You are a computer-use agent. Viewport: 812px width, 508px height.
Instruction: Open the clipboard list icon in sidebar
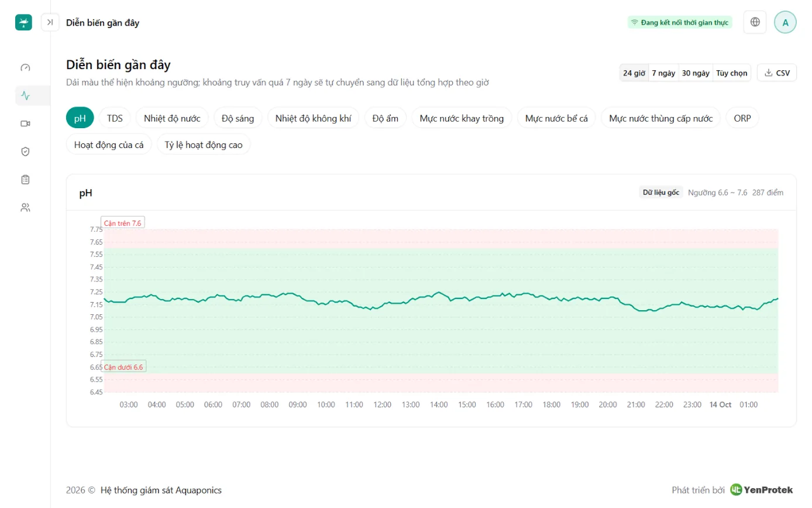(25, 180)
